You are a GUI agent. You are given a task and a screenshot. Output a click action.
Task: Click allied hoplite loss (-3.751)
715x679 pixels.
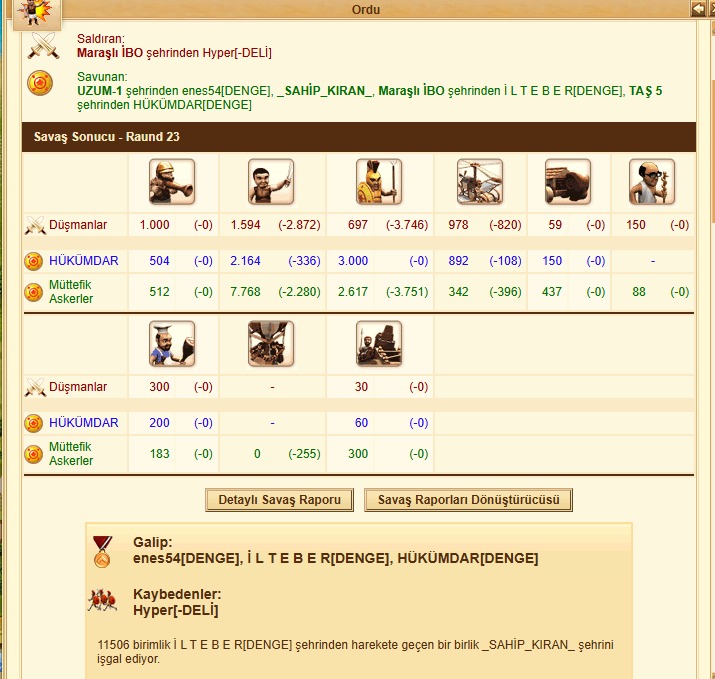407,292
